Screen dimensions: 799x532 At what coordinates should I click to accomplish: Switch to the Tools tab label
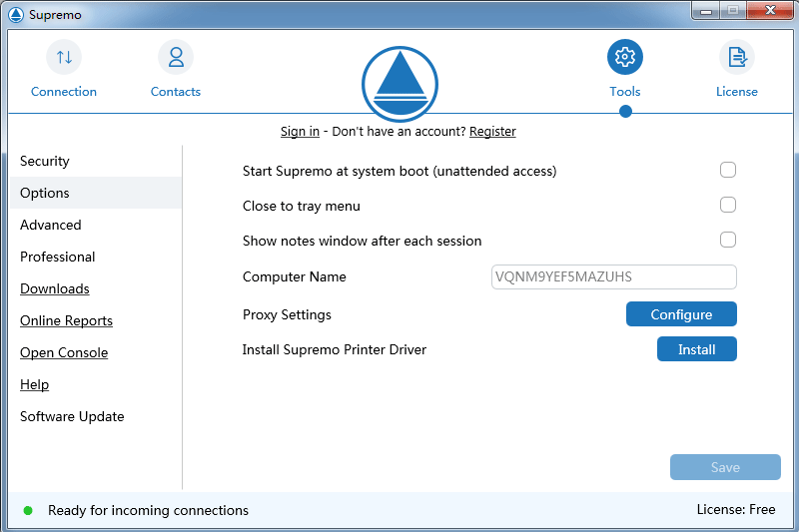tap(625, 92)
